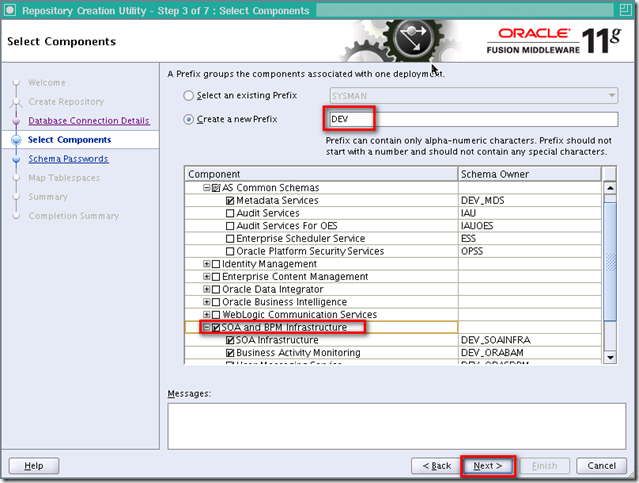This screenshot has width=639, height=483.
Task: Expand the WebLogic Communication Services node
Action: click(x=207, y=314)
